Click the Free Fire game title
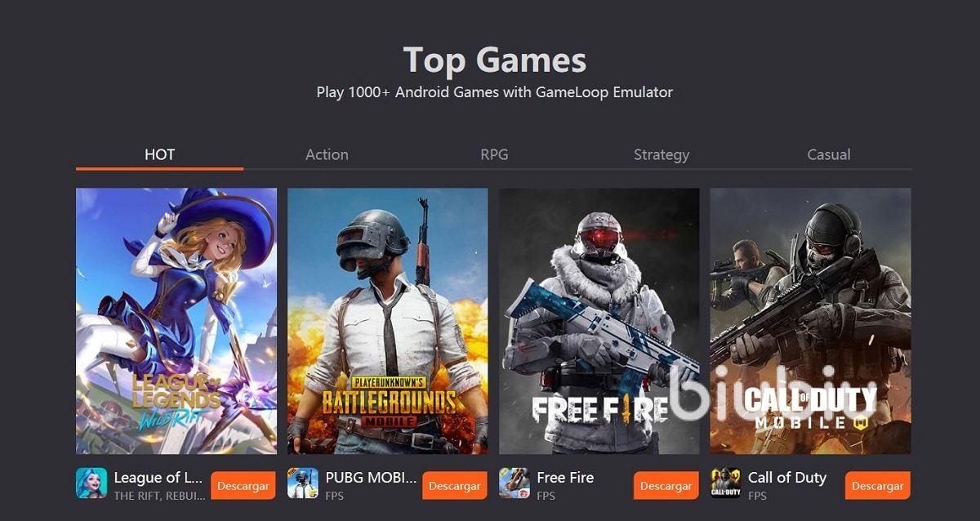Image resolution: width=980 pixels, height=521 pixels. (x=565, y=478)
